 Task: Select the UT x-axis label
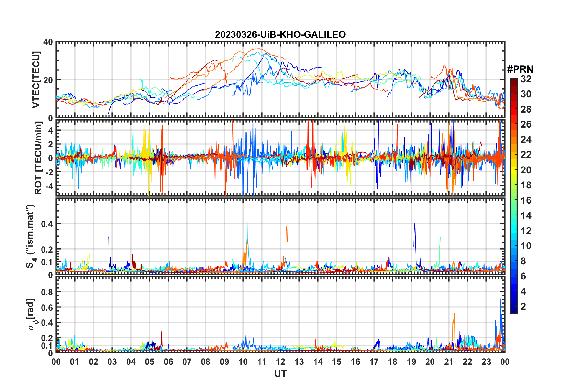pos(280,374)
